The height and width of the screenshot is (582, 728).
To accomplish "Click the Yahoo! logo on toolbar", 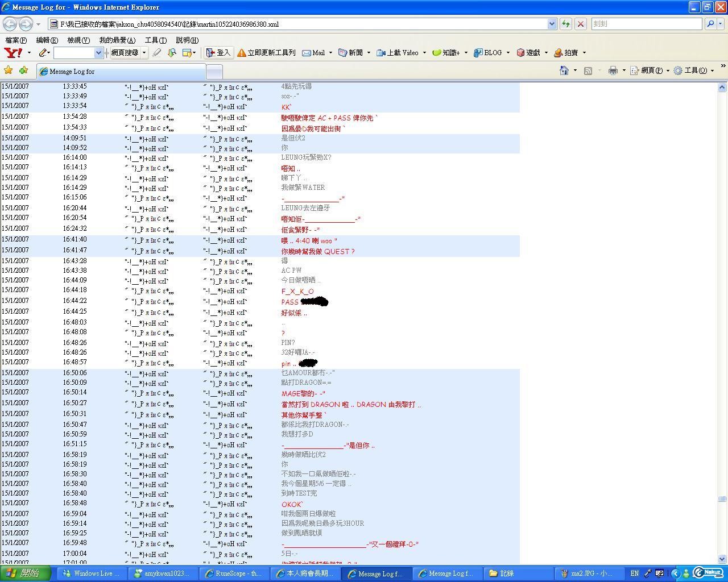I will 13,52.
